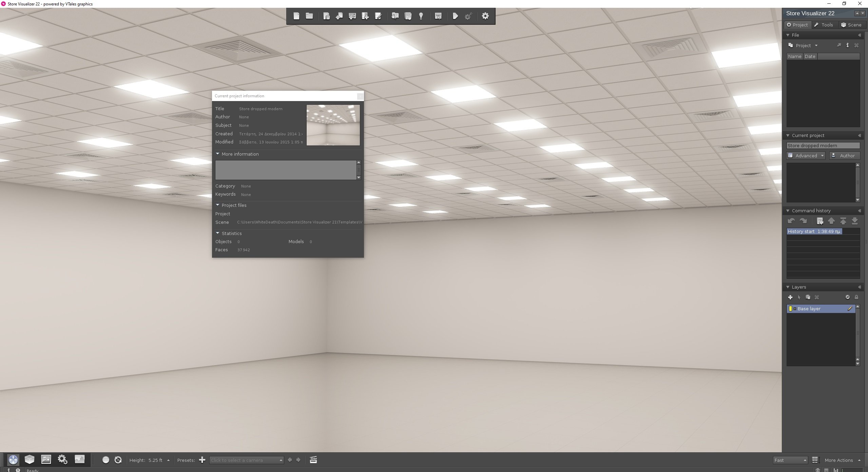Screen dimensions: 868x472
Task: Select the Author dropdown option
Action: pyautogui.click(x=845, y=155)
